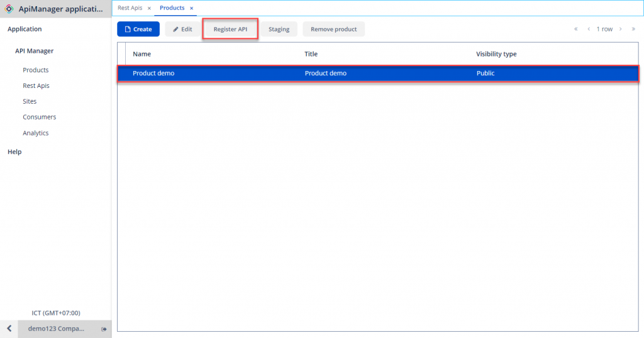This screenshot has height=338, width=644.
Task: Expand the Help section in sidebar
Action: [x=14, y=151]
